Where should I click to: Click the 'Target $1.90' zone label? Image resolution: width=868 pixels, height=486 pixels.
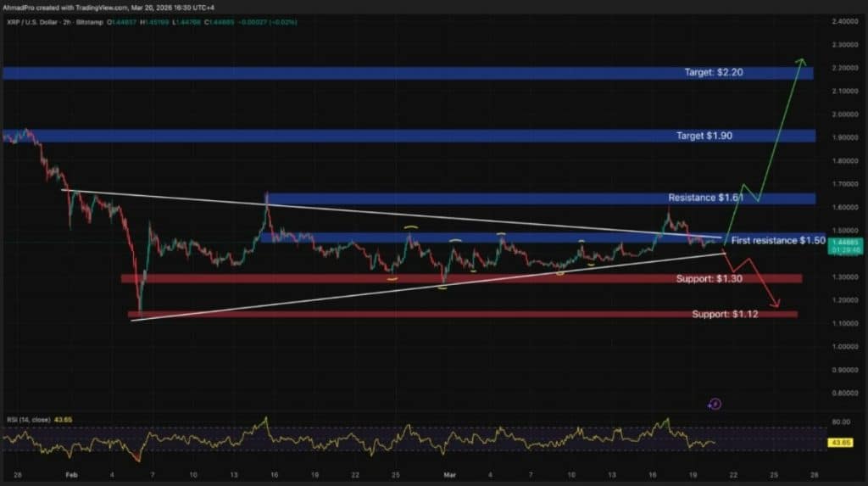[704, 136]
